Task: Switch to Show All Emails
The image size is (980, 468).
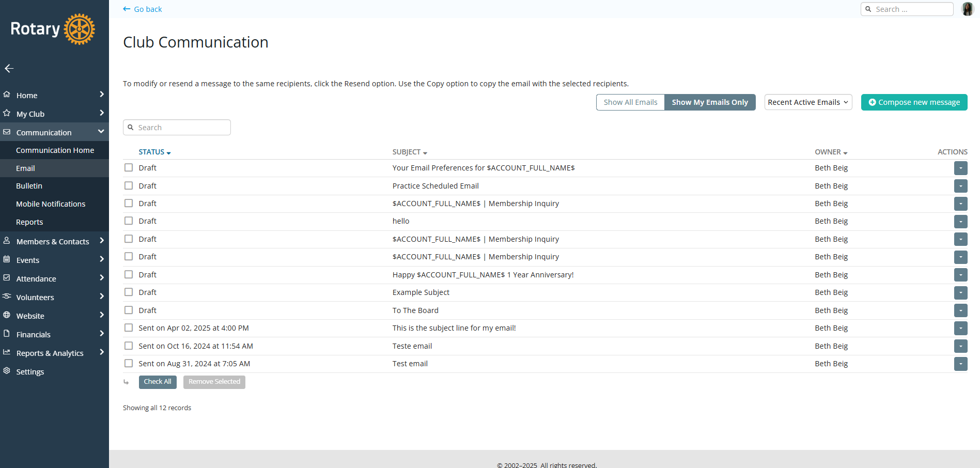Action: pos(630,102)
